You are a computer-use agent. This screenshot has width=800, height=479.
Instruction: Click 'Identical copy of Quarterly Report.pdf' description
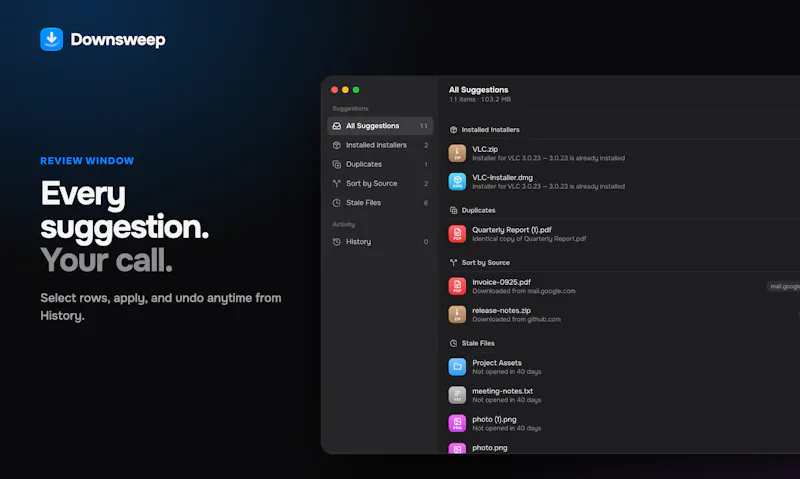(529, 239)
